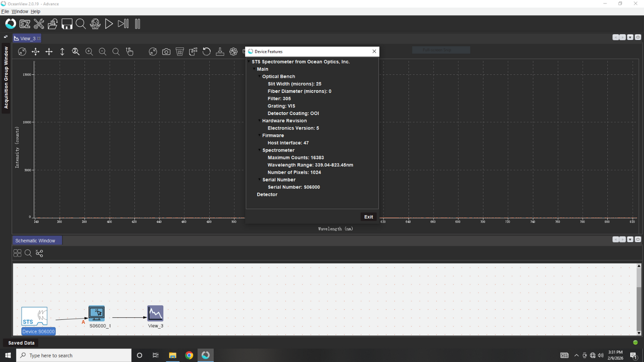Screen dimensions: 644x362
Task: Click the node connections icon in Schematic toolbar
Action: click(x=39, y=253)
